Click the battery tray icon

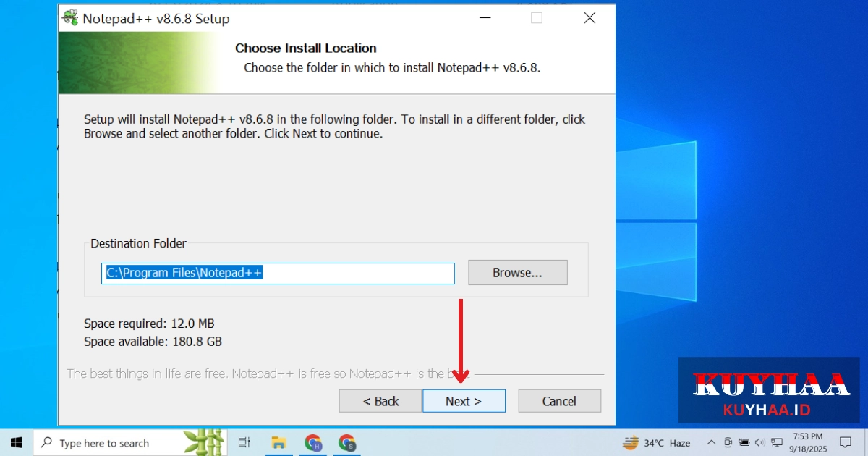[744, 442]
